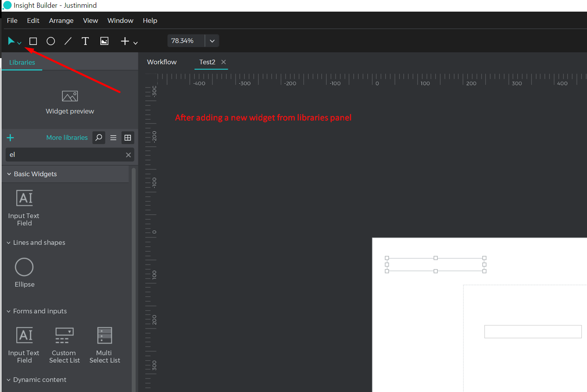Screen dimensions: 587x392
Task: Select the Text tool
Action: click(x=85, y=41)
